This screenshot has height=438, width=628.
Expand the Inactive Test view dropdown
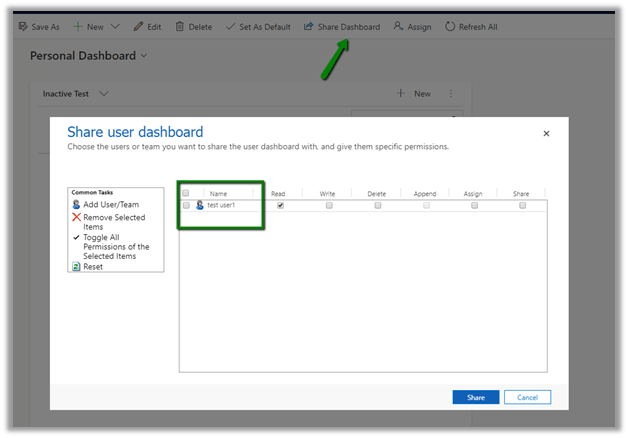[x=104, y=94]
